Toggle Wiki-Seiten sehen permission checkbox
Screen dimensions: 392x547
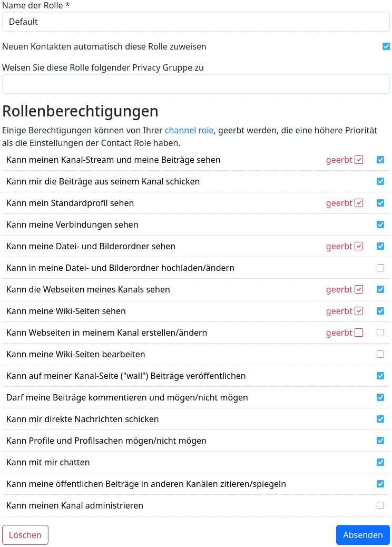click(x=380, y=311)
